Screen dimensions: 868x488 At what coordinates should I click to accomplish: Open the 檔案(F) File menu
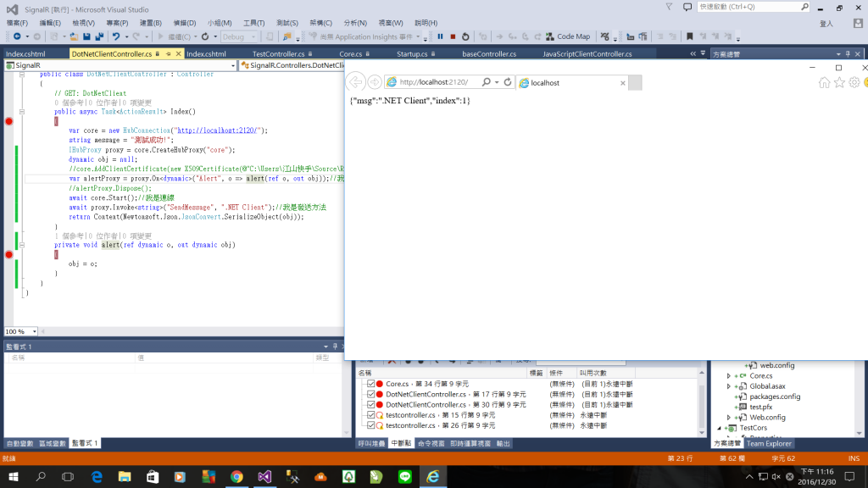pos(17,23)
